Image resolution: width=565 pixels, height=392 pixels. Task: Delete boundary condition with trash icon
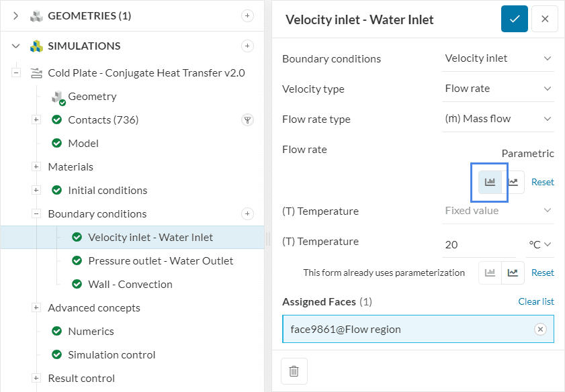pyautogui.click(x=294, y=371)
